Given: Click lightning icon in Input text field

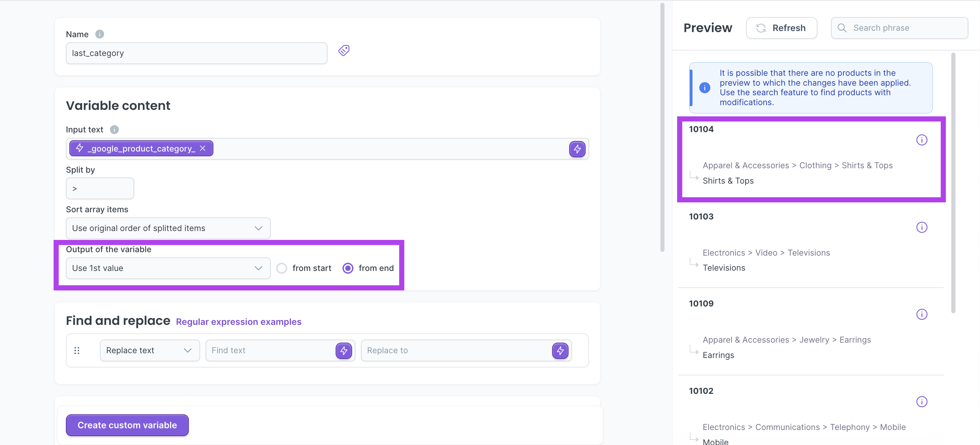Looking at the screenshot, I should click(577, 149).
